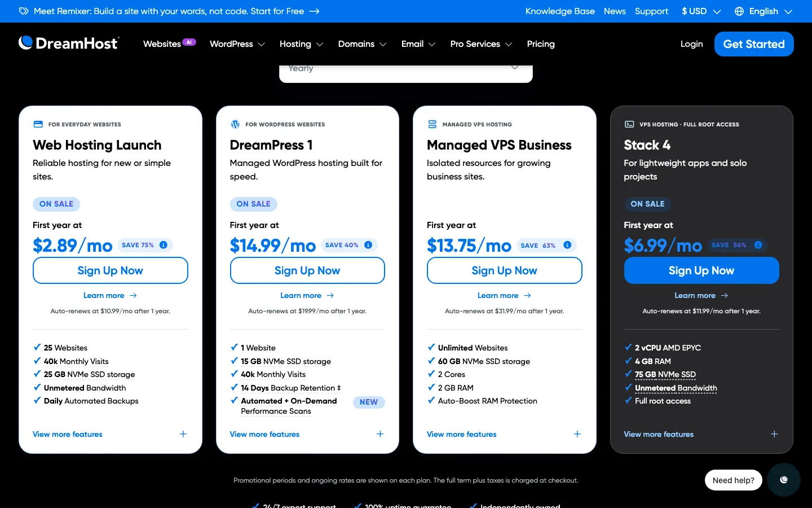Sign Up Now for Managed VPS Business
Screen dimensions: 812x508
(x=505, y=270)
